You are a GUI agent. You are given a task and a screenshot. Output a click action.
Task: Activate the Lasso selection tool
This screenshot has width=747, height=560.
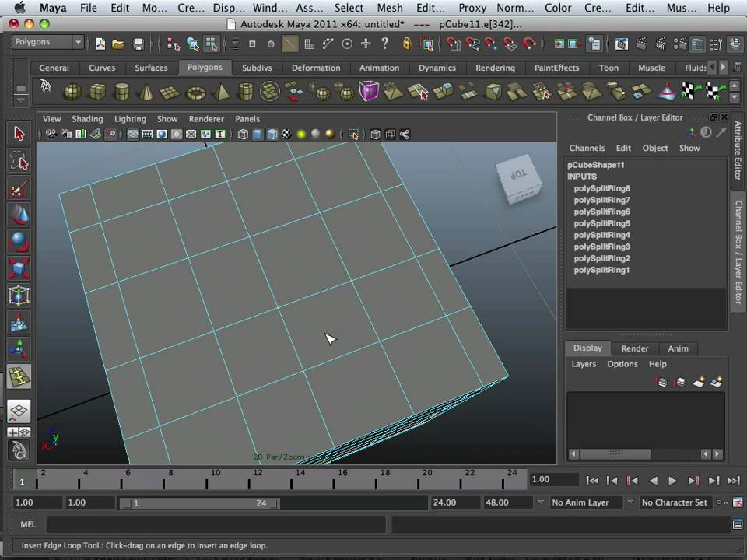pyautogui.click(x=19, y=161)
